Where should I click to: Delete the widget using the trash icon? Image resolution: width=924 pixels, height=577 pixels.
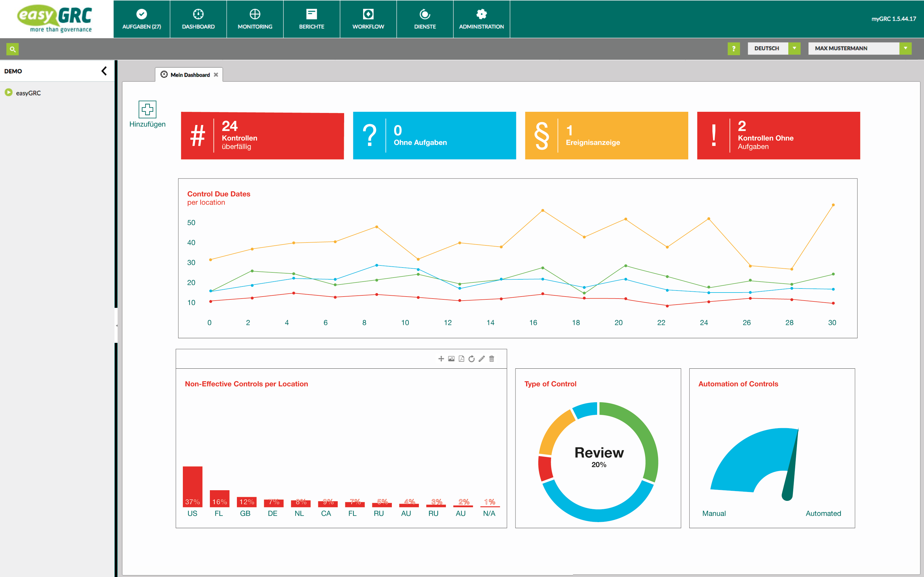492,359
